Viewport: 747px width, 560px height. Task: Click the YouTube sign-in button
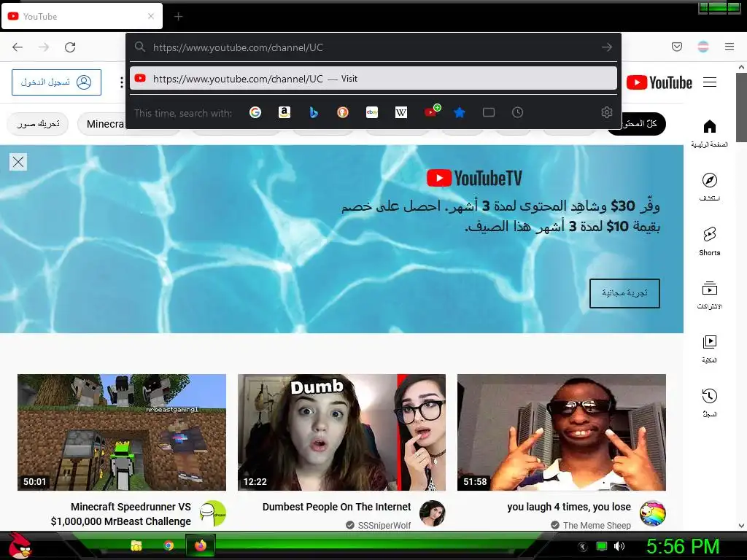click(x=56, y=82)
